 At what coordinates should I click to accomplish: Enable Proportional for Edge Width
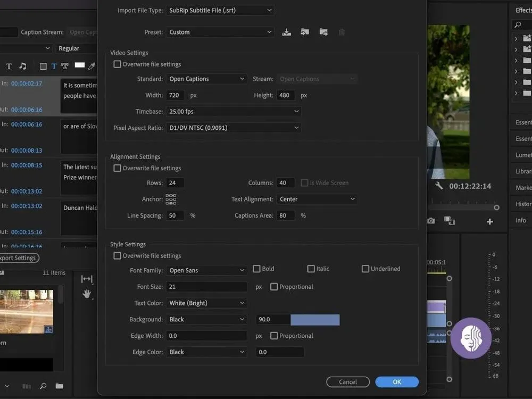(x=274, y=336)
